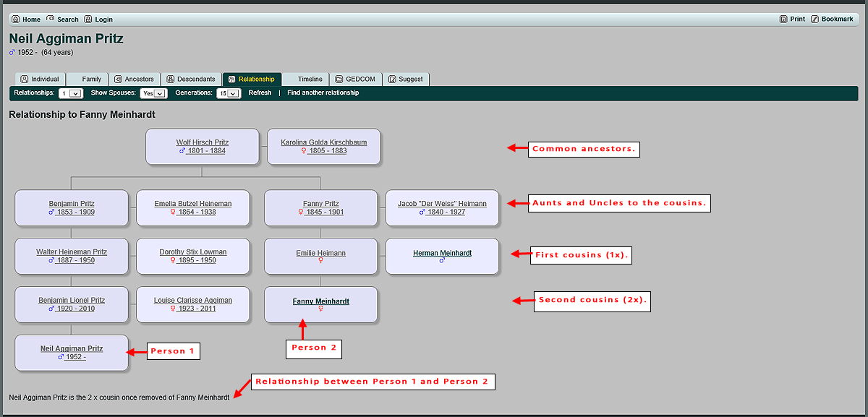The width and height of the screenshot is (868, 417).
Task: Click the Print icon
Action: tap(783, 19)
